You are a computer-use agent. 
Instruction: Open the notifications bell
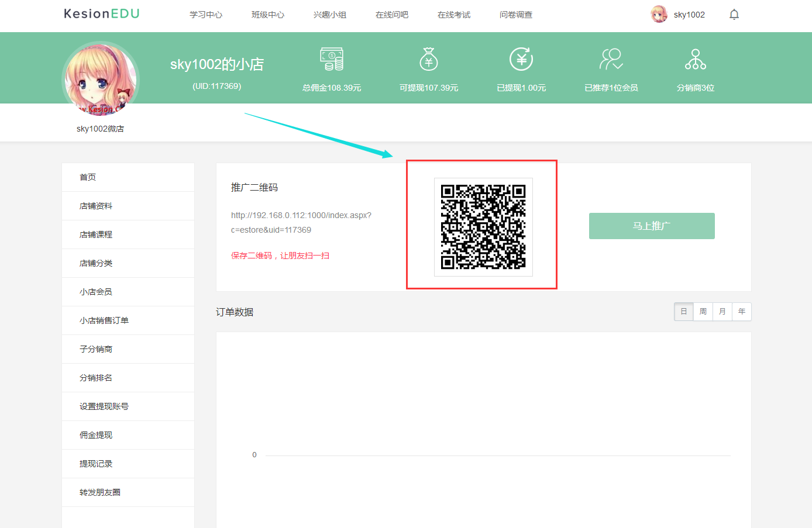coord(734,14)
